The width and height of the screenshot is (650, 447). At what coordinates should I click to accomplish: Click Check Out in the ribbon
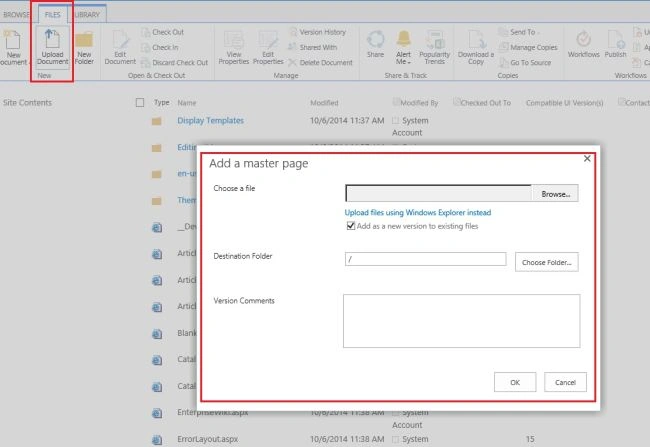click(x=162, y=32)
